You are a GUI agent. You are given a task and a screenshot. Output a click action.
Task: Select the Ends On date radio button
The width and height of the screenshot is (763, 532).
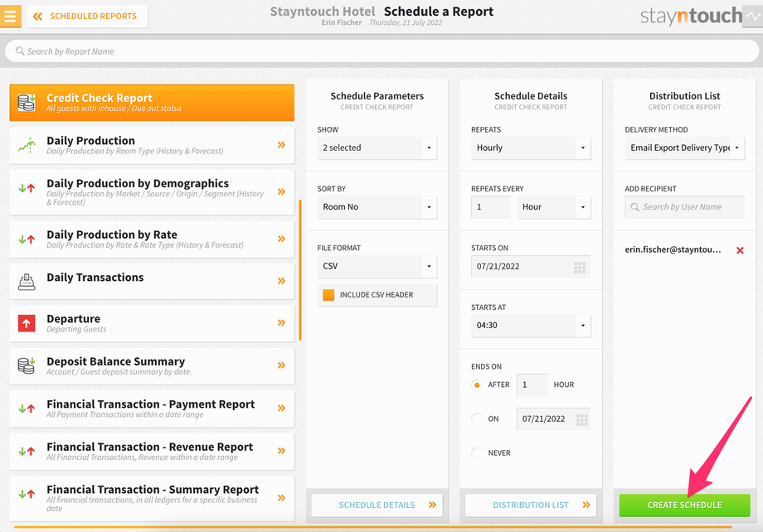pyautogui.click(x=477, y=418)
